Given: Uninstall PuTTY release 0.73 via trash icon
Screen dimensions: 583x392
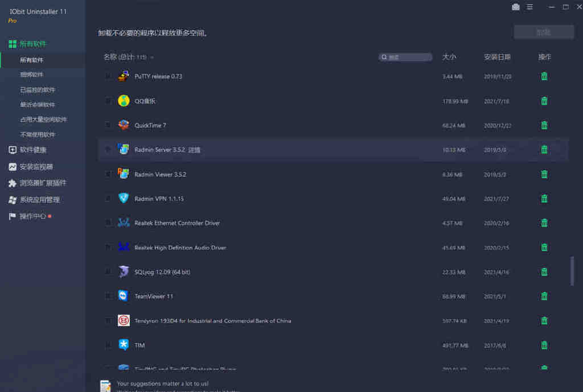Looking at the screenshot, I should pyautogui.click(x=544, y=76).
